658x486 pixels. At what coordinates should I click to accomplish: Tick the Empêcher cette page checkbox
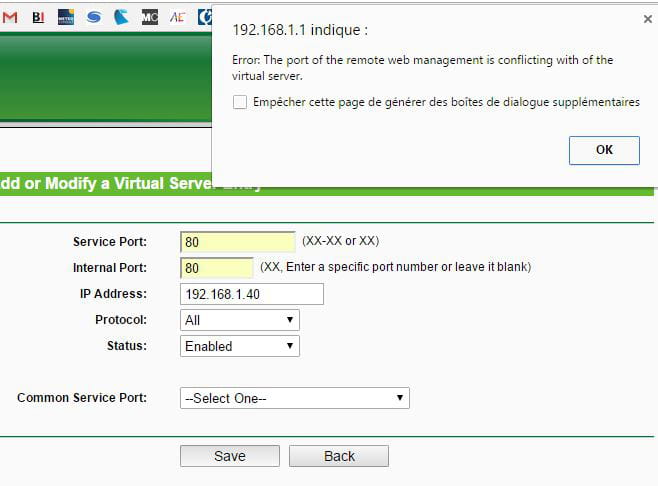pos(240,102)
